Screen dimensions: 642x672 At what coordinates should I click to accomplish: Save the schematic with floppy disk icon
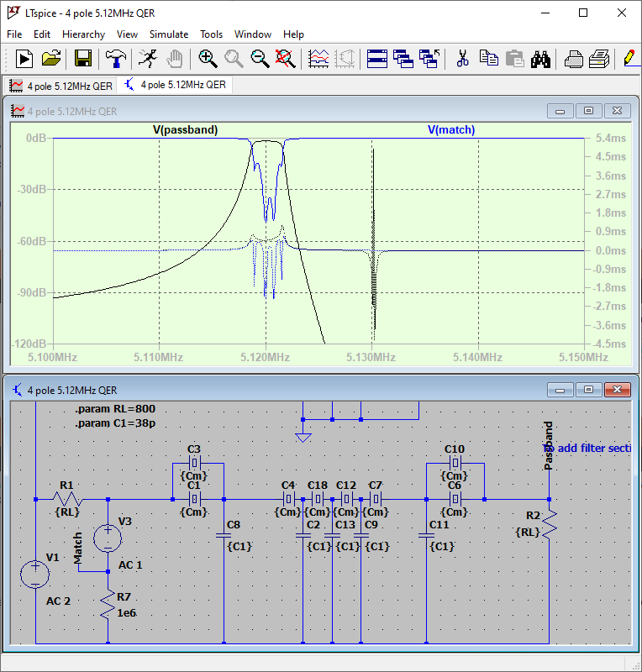83,58
